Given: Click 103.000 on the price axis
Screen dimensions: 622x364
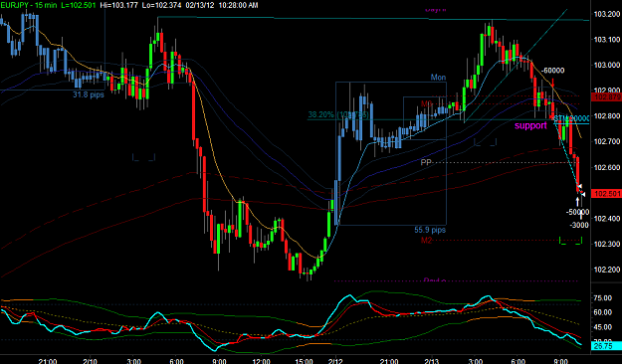Looking at the screenshot, I should coord(606,65).
